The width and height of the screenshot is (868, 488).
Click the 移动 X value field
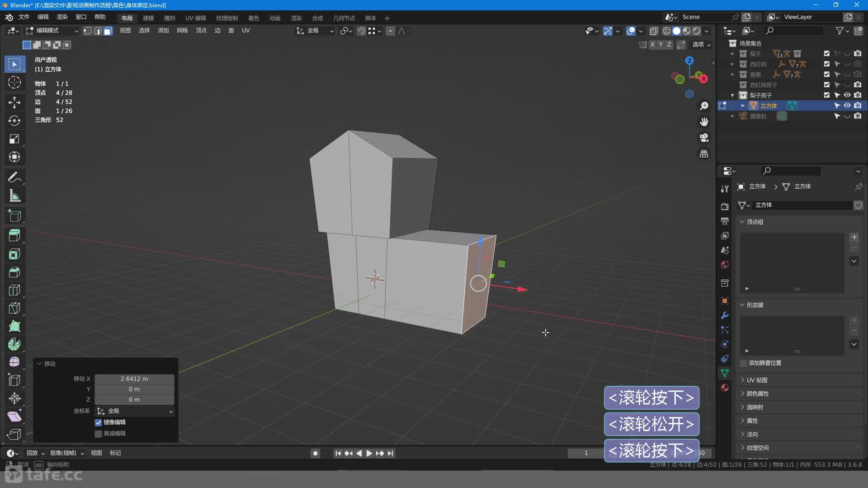tap(134, 379)
